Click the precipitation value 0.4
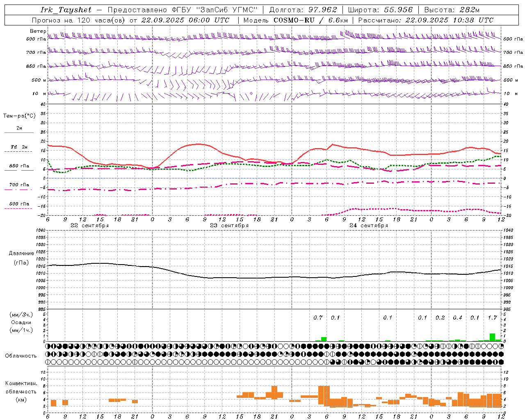Viewport: 525px width, 420px height. click(457, 318)
